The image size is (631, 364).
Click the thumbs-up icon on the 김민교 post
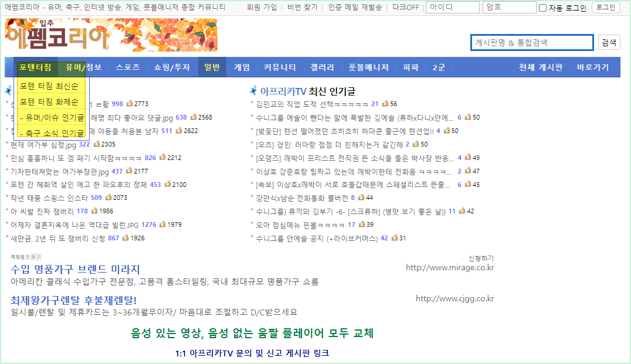tap(385, 104)
